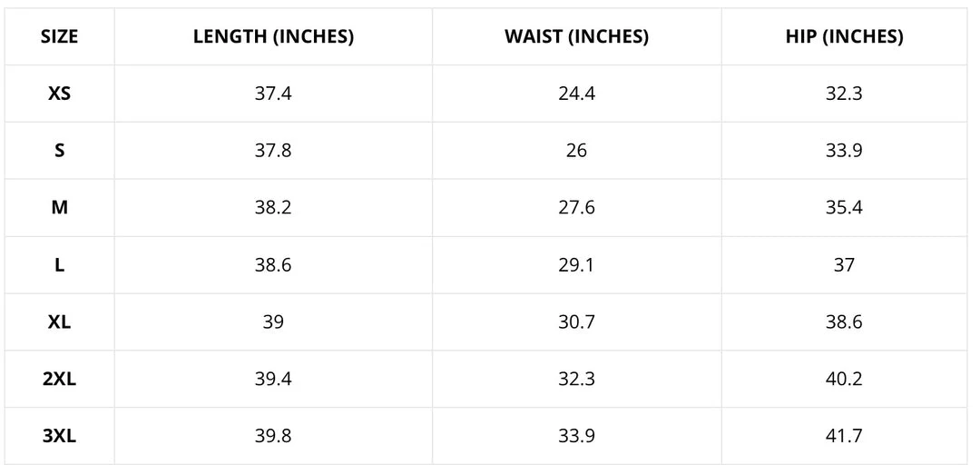This screenshot has width=980, height=465.
Task: Click the LENGTH (INCHES) column header
Action: click(x=273, y=37)
